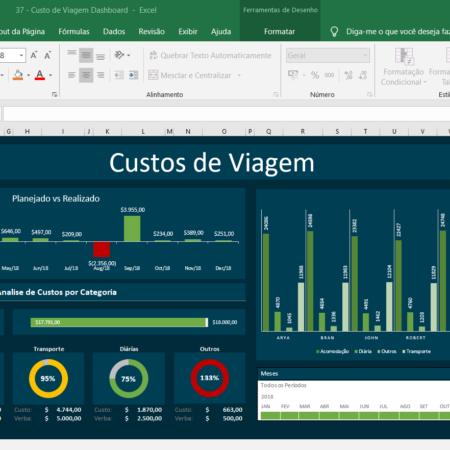Click the Custos de Viagem title
Viewport: 450px width, 450px height.
[x=212, y=163]
